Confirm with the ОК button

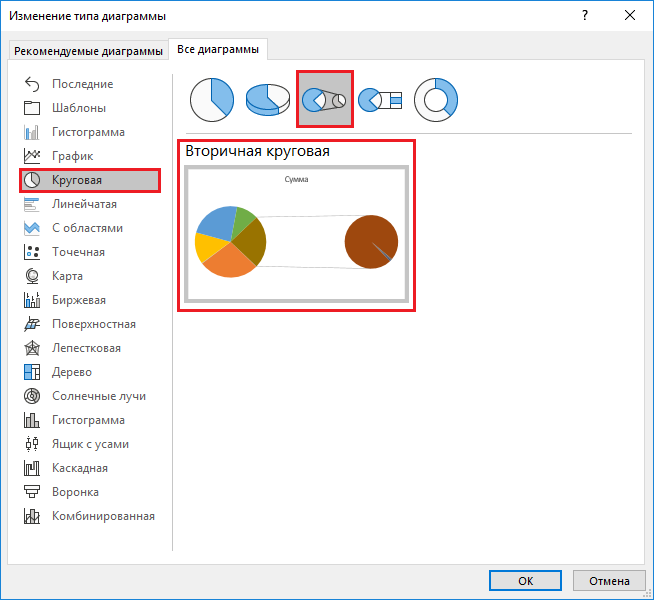coord(525,580)
